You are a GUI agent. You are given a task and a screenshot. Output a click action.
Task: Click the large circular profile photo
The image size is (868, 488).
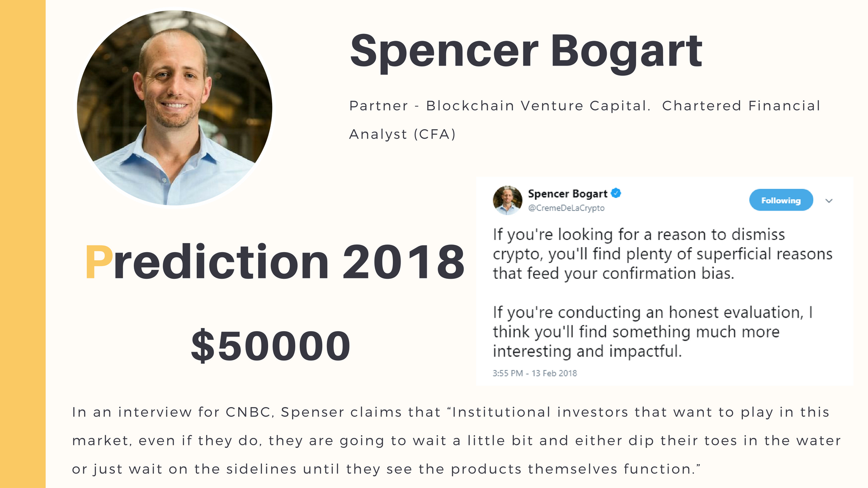tap(175, 108)
